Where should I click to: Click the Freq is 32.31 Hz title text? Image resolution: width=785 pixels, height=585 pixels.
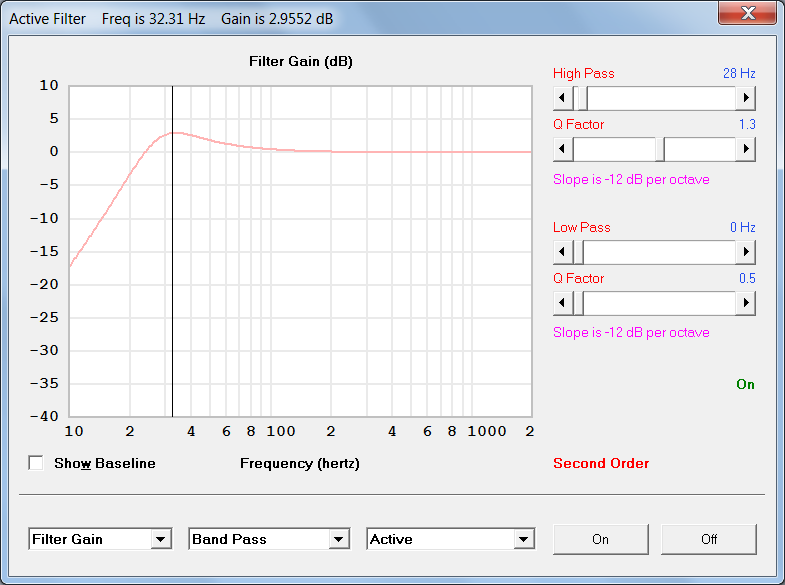pyautogui.click(x=153, y=19)
